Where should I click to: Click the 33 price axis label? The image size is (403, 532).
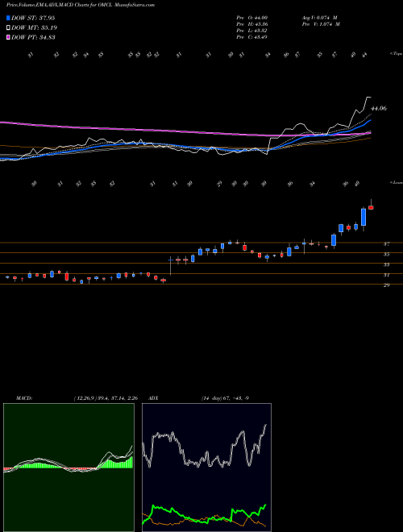pos(386,264)
